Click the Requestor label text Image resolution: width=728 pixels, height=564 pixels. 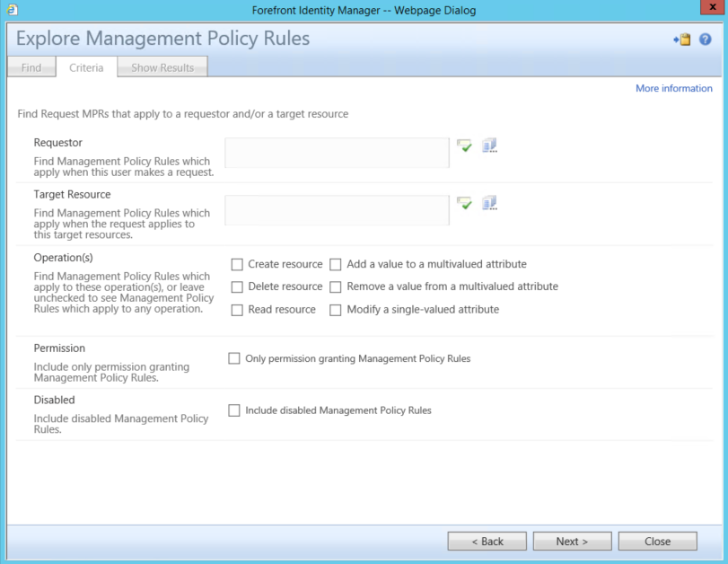point(58,143)
